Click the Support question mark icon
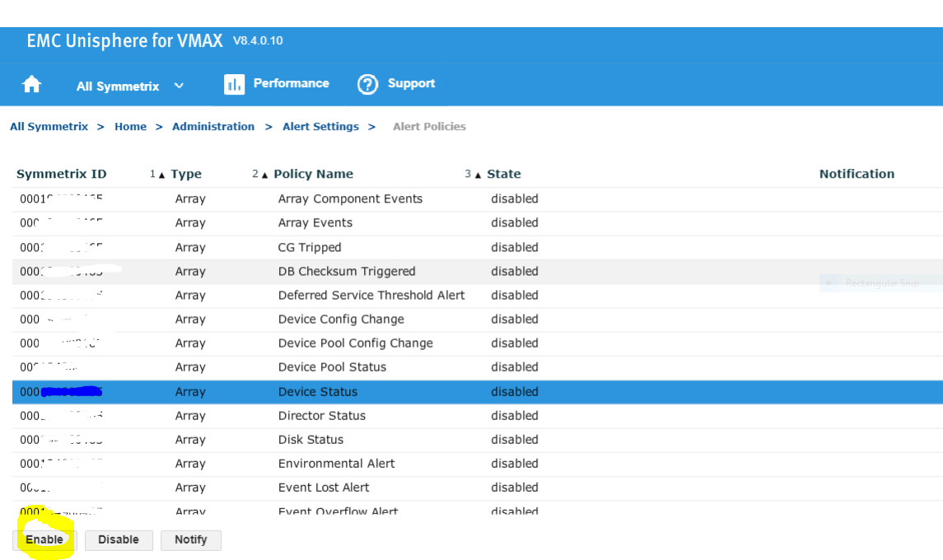The image size is (943, 560). (x=367, y=84)
